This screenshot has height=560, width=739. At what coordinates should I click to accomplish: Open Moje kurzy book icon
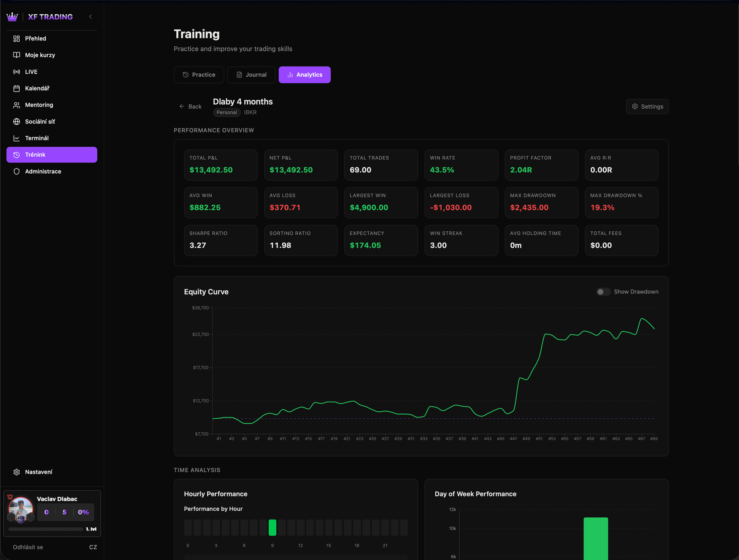[x=17, y=55]
